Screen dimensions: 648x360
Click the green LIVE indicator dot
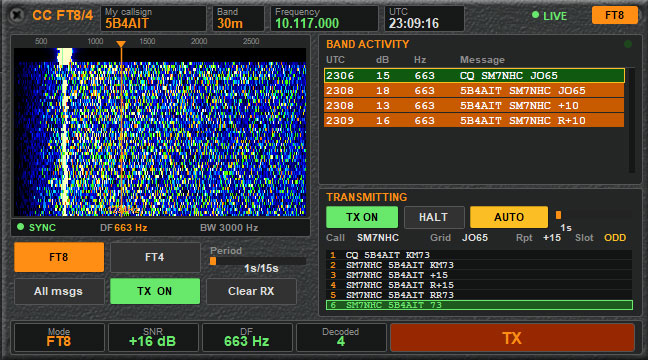[535, 15]
